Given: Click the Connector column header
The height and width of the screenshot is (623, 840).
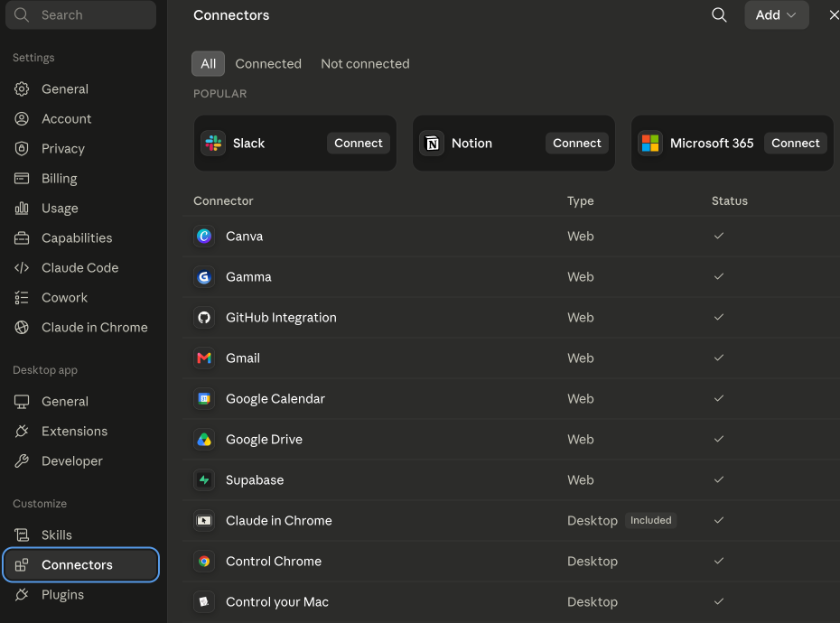Looking at the screenshot, I should point(223,200).
